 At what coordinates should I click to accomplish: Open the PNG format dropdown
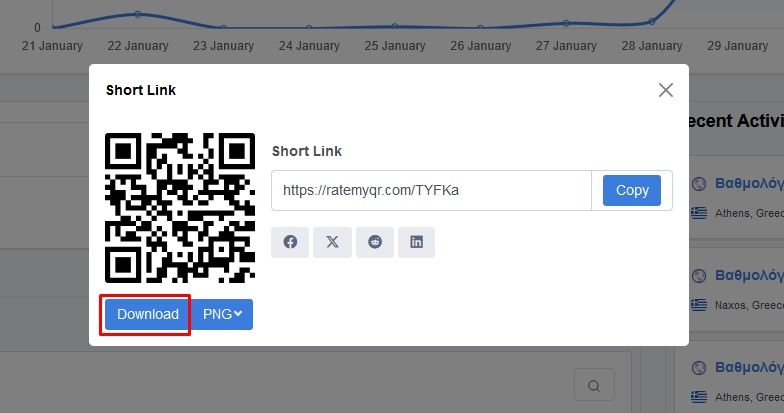pos(222,314)
